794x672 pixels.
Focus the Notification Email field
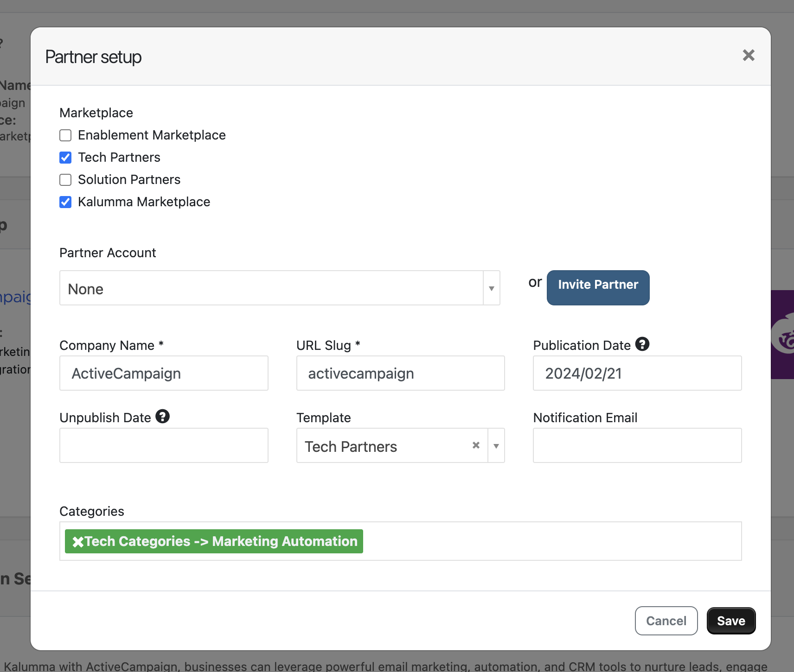point(637,445)
